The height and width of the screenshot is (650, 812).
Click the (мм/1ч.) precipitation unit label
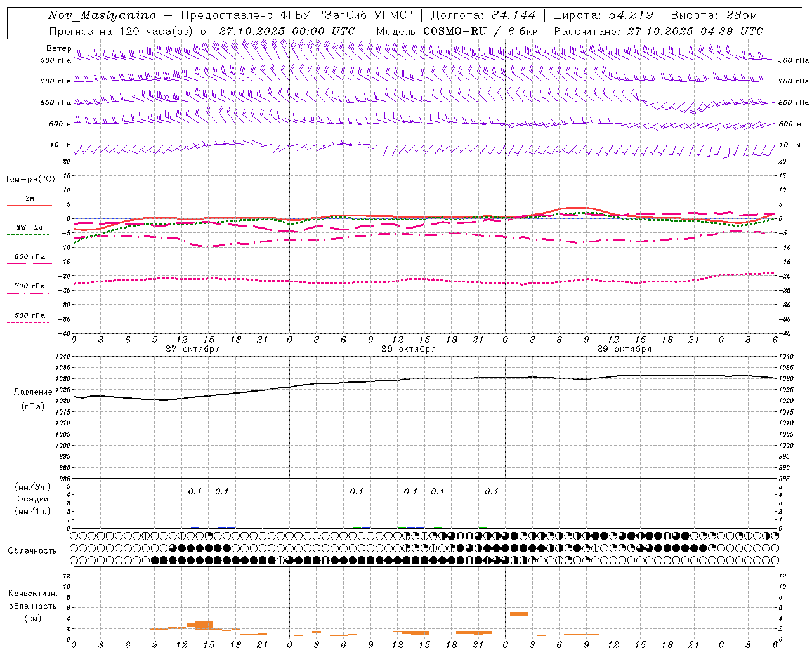pyautogui.click(x=32, y=511)
